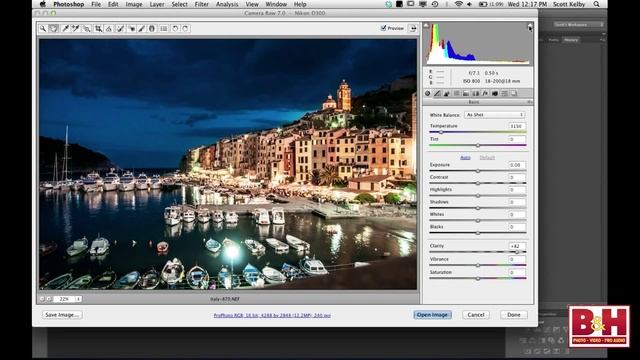Viewport: 640px width, 360px height.
Task: Select the Hand tool
Action: pos(53,29)
